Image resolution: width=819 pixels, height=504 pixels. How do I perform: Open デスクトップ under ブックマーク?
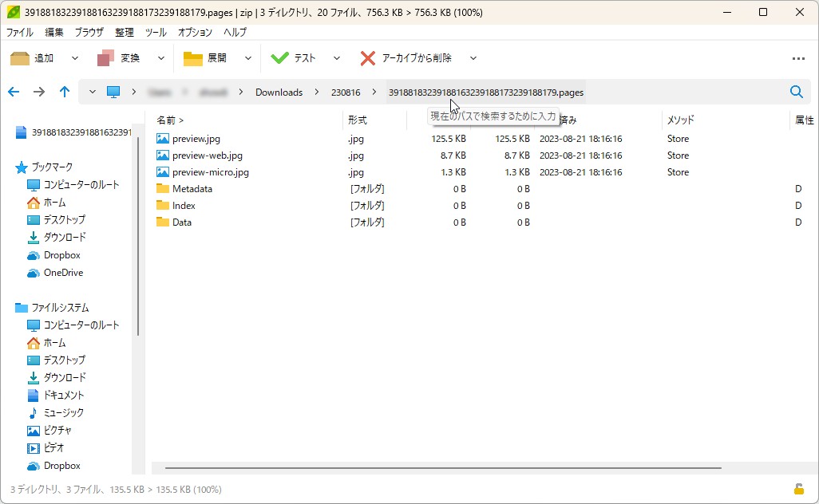point(56,220)
